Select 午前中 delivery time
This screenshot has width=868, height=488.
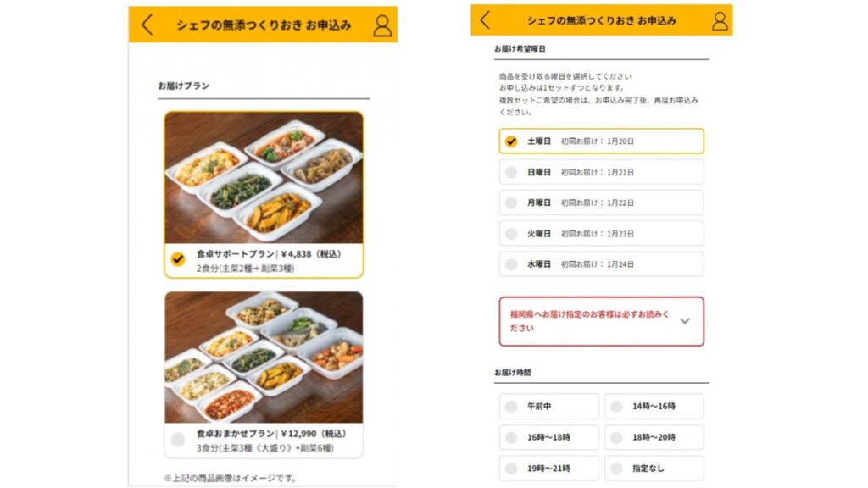coord(548,406)
